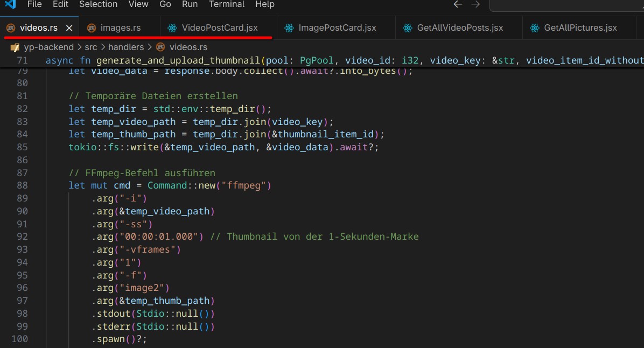Screen dimensions: 644x348
Task: Expand the src breadcrumb segment
Action: pos(90,47)
